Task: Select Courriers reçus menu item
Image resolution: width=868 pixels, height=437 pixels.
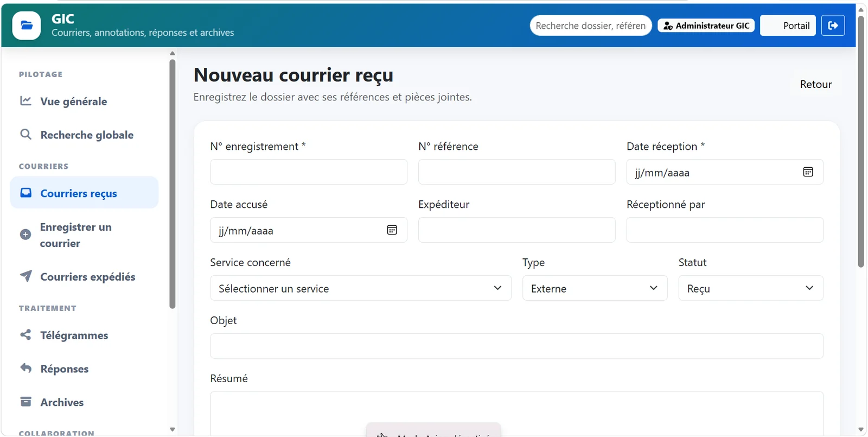Action: point(84,193)
